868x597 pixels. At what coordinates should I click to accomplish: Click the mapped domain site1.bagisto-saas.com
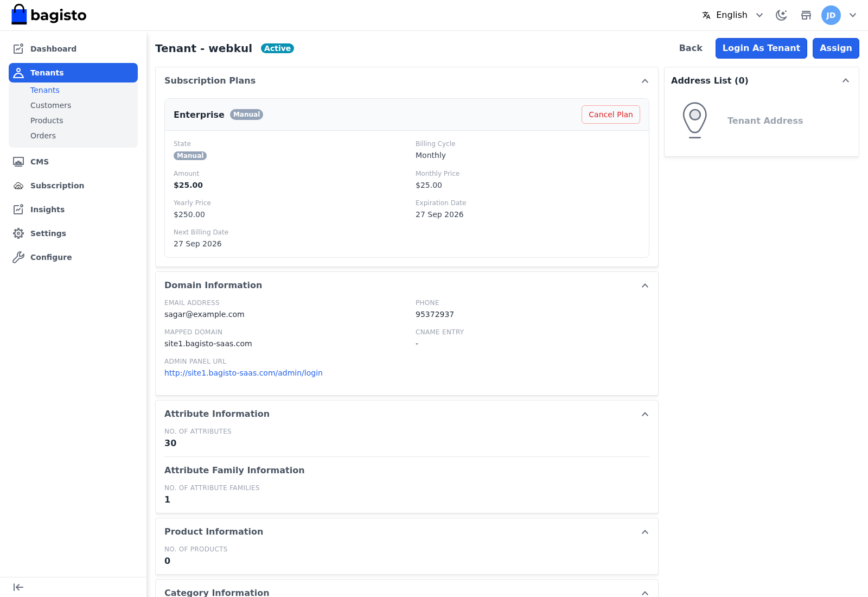208,344
